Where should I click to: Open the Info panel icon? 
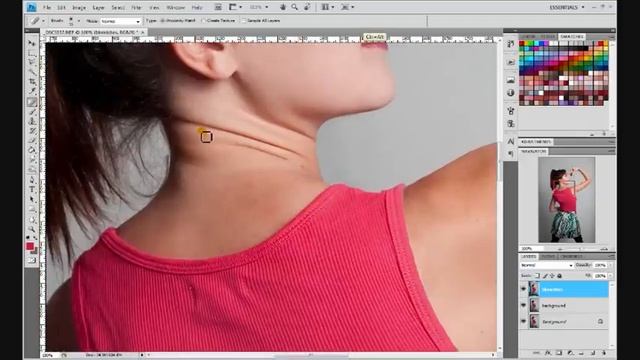pos(511,93)
